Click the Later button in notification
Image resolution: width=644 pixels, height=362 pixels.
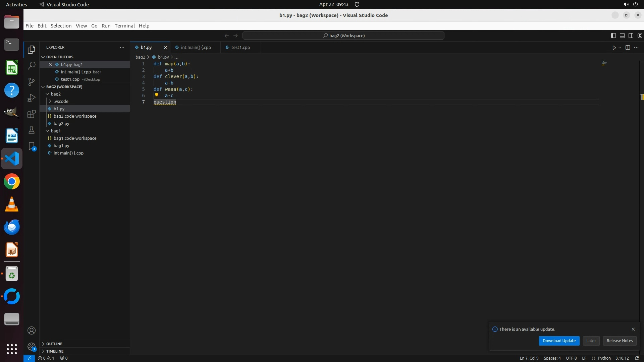[x=591, y=341]
